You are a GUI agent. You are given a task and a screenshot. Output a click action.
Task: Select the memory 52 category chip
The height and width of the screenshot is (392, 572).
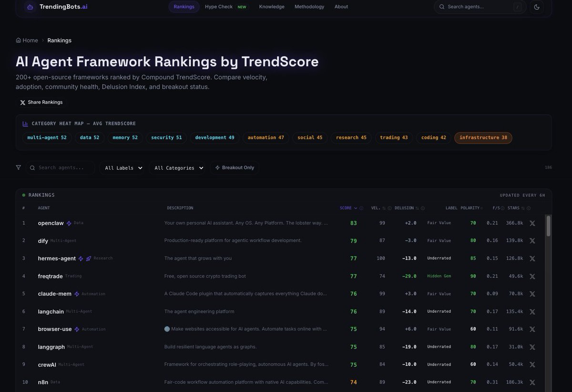tap(125, 138)
